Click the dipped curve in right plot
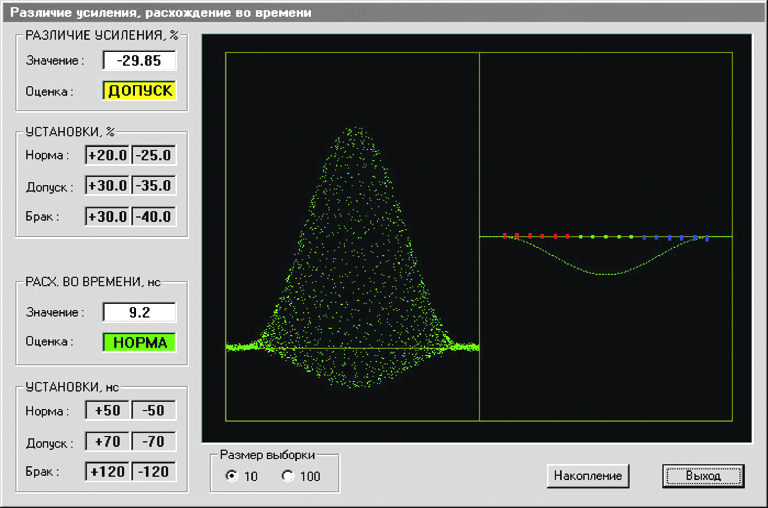 coord(607,257)
